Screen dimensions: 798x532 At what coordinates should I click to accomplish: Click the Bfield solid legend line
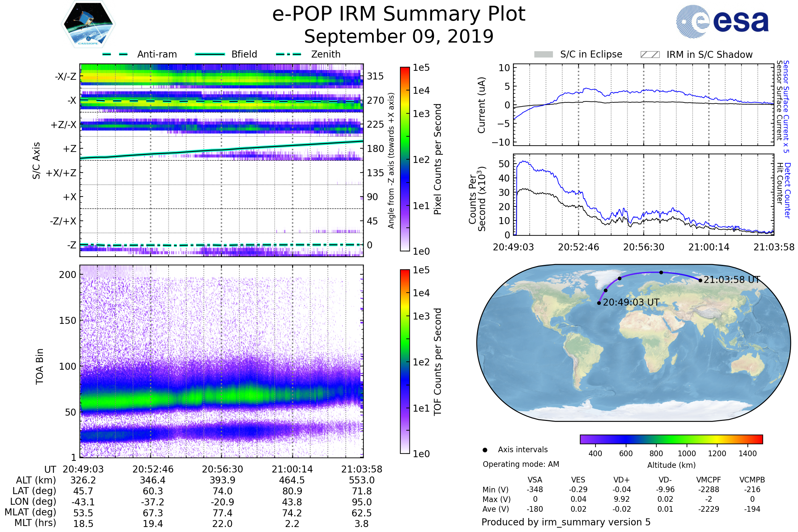210,54
